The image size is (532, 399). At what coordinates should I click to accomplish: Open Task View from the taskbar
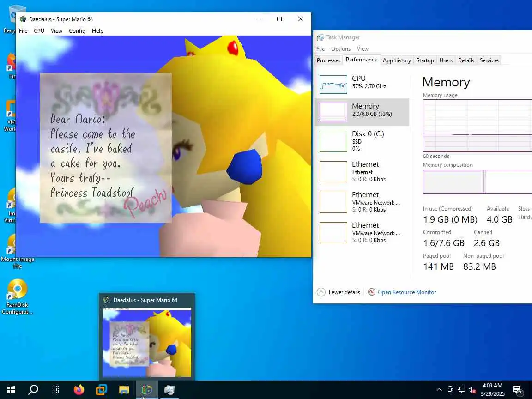tap(55, 390)
